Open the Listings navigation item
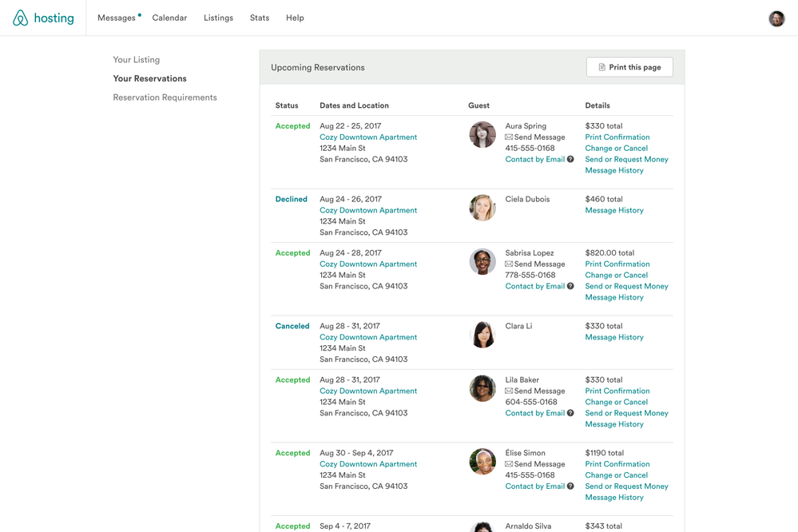This screenshot has width=798, height=532. pos(218,18)
